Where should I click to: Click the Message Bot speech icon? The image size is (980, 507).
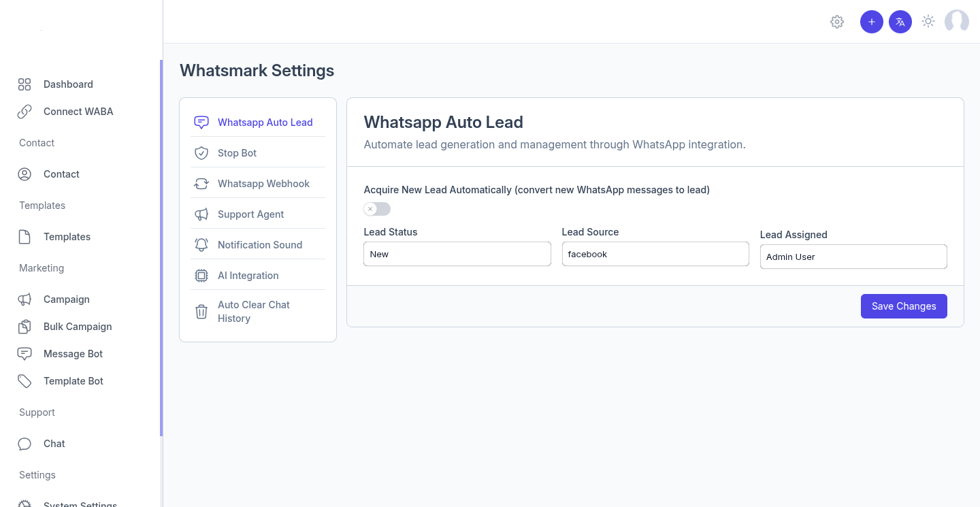point(24,354)
